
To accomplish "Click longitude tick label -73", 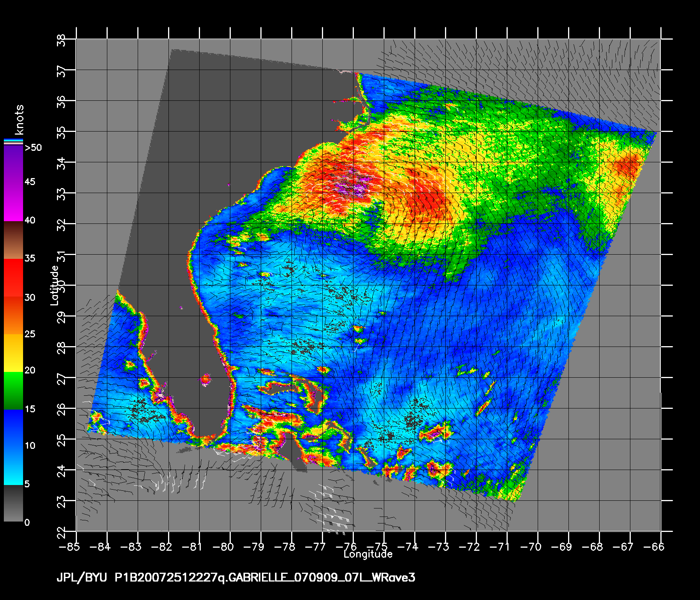I will (438, 547).
